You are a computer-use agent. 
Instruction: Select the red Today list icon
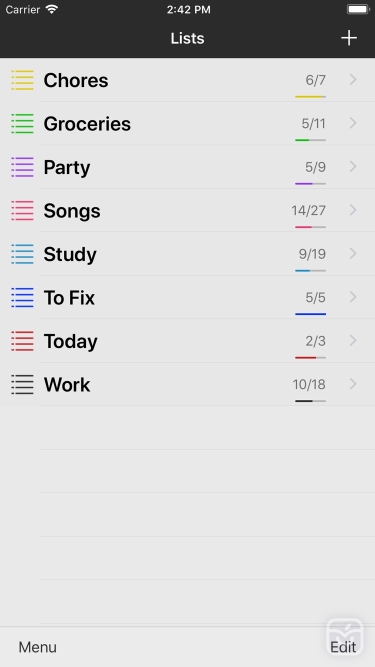[22, 341]
